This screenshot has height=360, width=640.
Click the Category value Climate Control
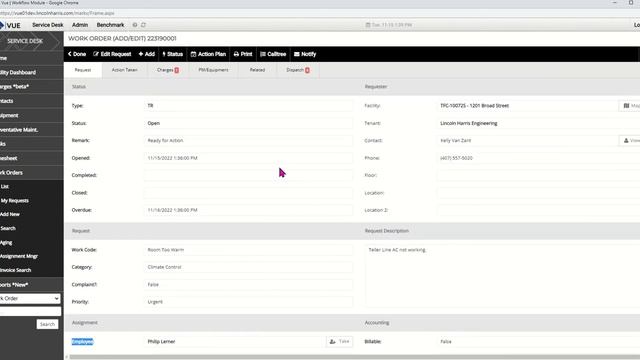(x=164, y=267)
